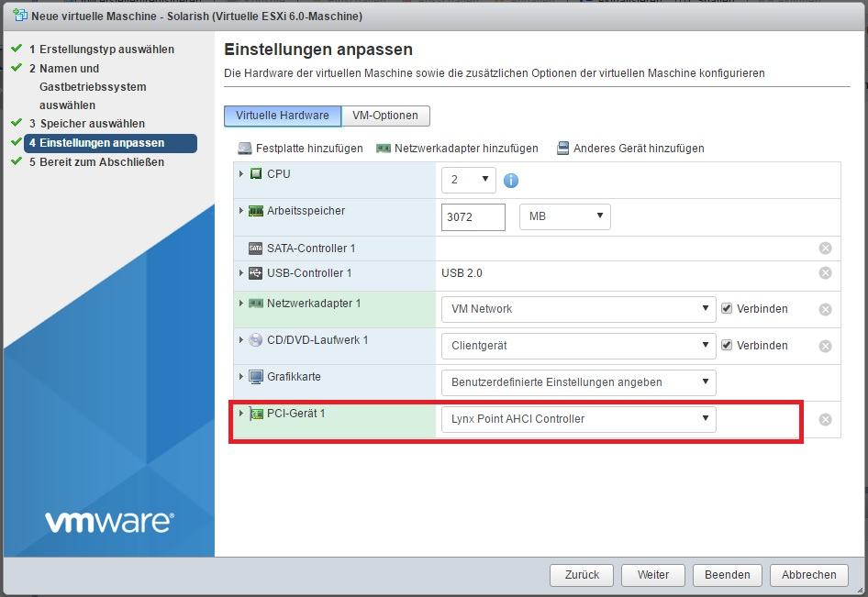Click Festplatte hinzufügen
This screenshot has height=597, width=868.
[x=301, y=149]
